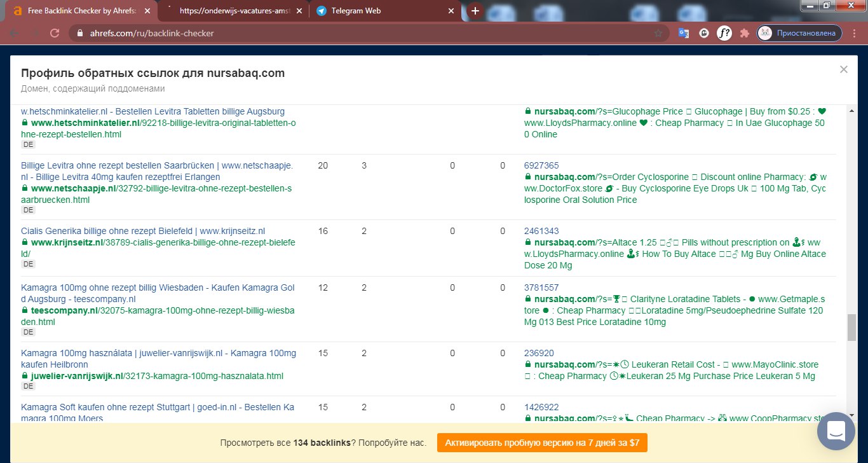Click value 12 in teescompany row
The image size is (868, 463).
323,287
